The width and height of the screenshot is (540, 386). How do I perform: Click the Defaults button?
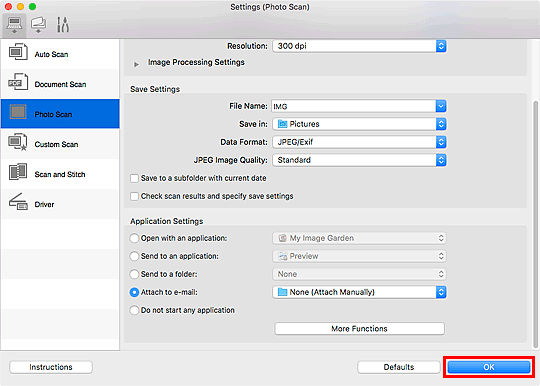click(x=399, y=367)
